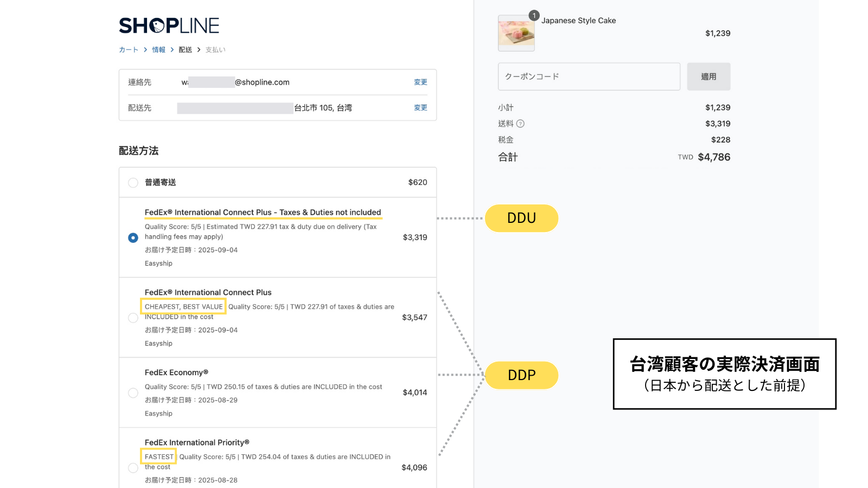Go to the カート breadcrumb link

pos(129,50)
